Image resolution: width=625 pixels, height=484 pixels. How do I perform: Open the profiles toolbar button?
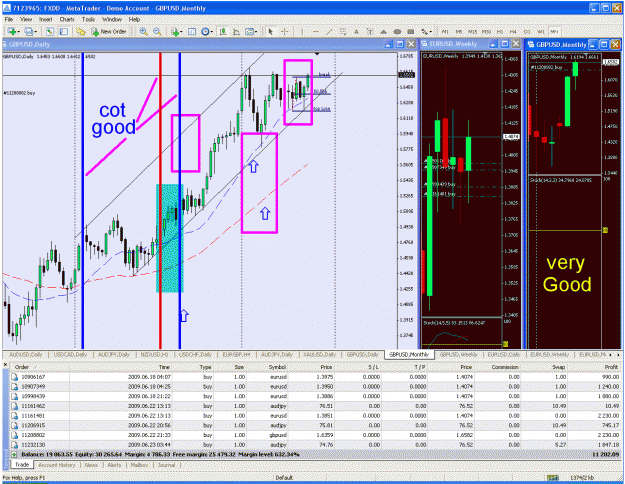click(28, 31)
